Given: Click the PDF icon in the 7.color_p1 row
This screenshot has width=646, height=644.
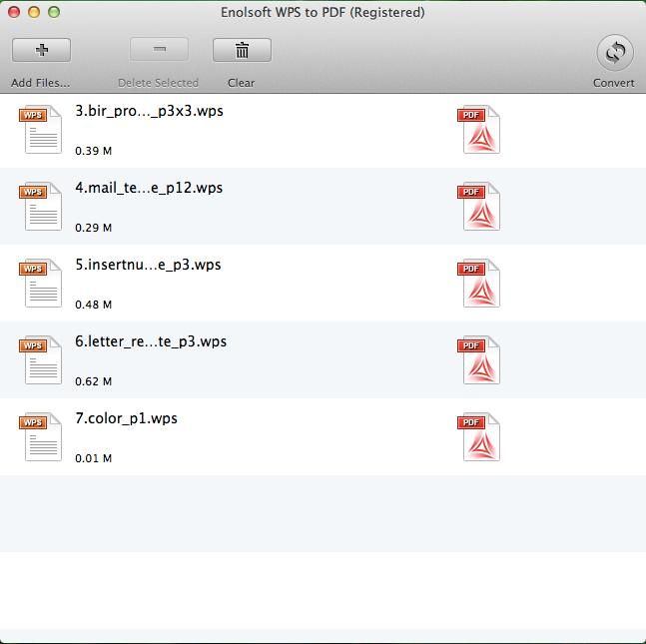Looking at the screenshot, I should pyautogui.click(x=478, y=436).
